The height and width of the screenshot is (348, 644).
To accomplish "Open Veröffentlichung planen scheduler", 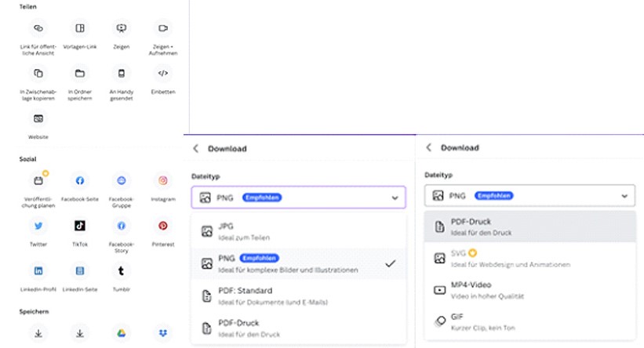I will point(38,180).
